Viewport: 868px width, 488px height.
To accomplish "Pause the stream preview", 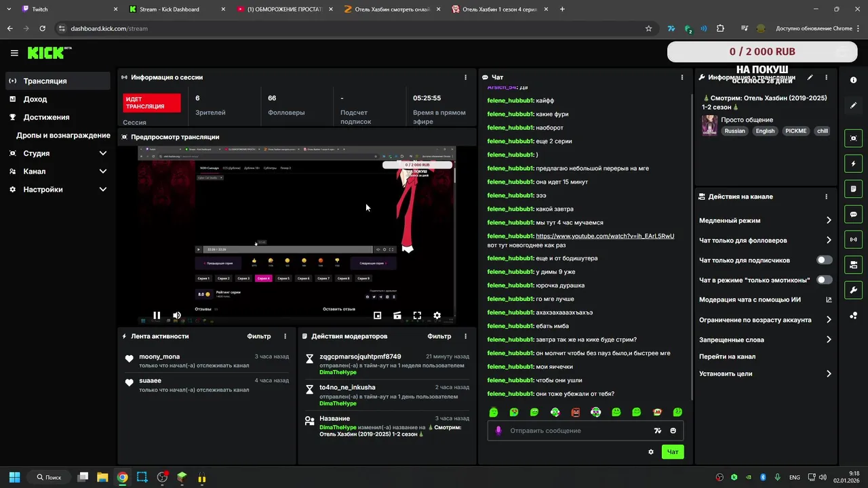I will click(157, 315).
